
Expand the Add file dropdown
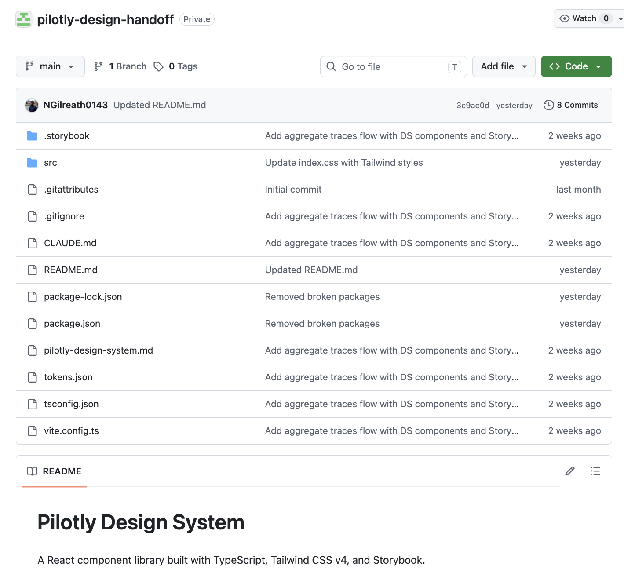point(504,66)
